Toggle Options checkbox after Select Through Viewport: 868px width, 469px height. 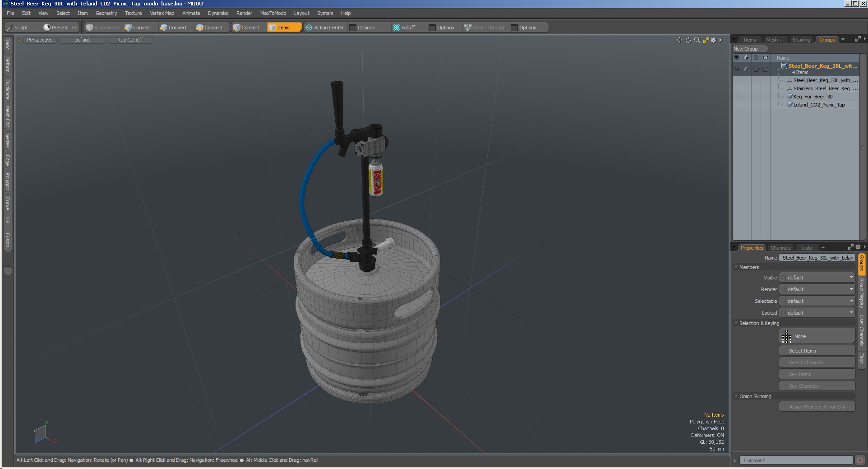514,28
